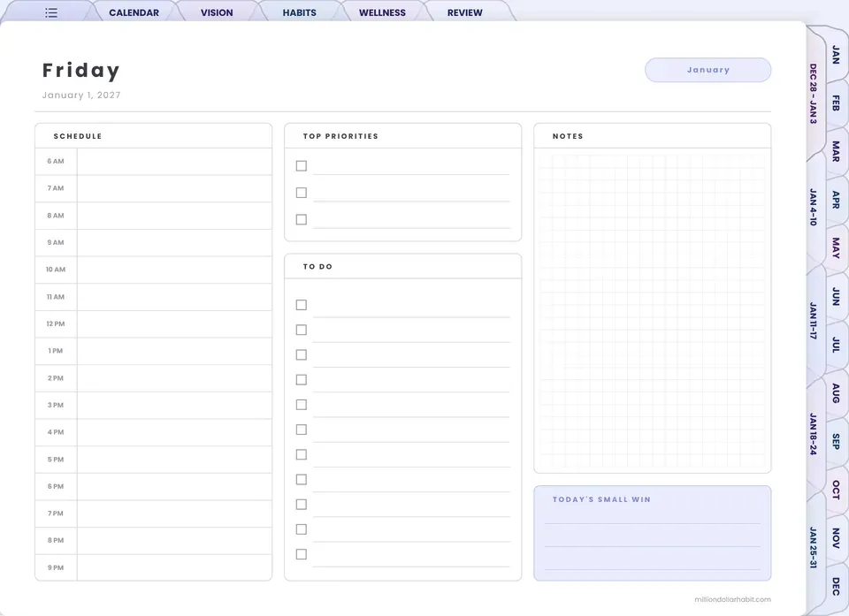Check the third Top Priorities checkbox
This screenshot has width=849, height=616.
click(x=302, y=219)
